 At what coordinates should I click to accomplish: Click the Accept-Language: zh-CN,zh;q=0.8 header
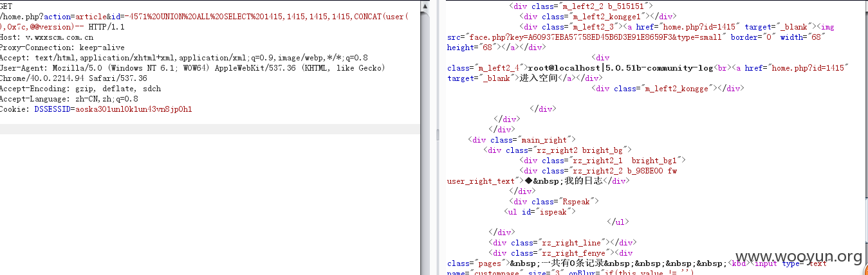69,99
